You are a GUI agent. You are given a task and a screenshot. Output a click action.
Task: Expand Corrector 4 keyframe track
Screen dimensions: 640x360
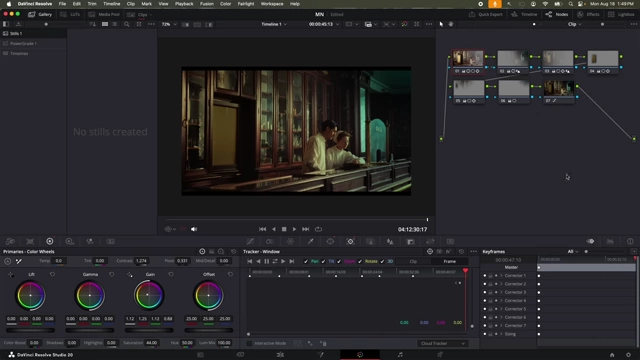point(501,300)
